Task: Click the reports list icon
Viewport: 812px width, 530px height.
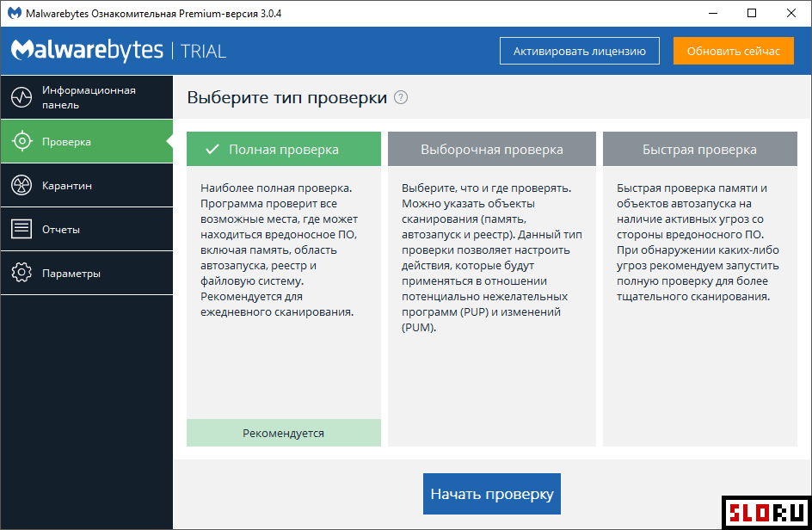Action: (22, 229)
